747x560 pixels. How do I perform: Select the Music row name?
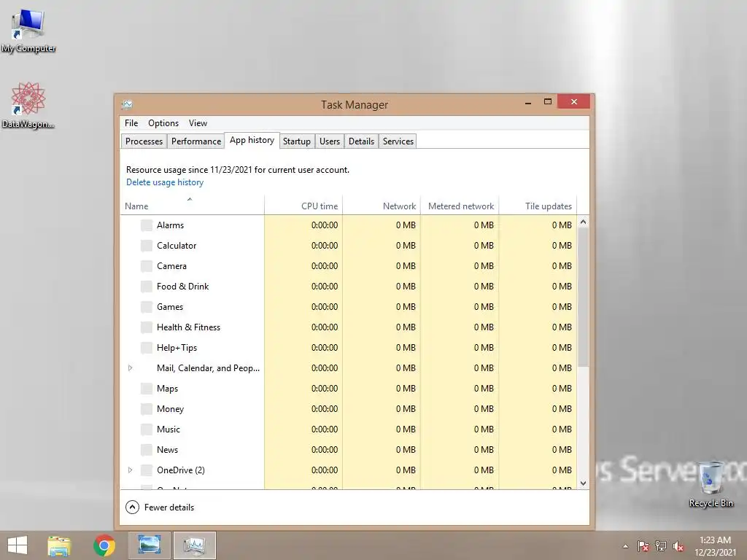tap(169, 429)
